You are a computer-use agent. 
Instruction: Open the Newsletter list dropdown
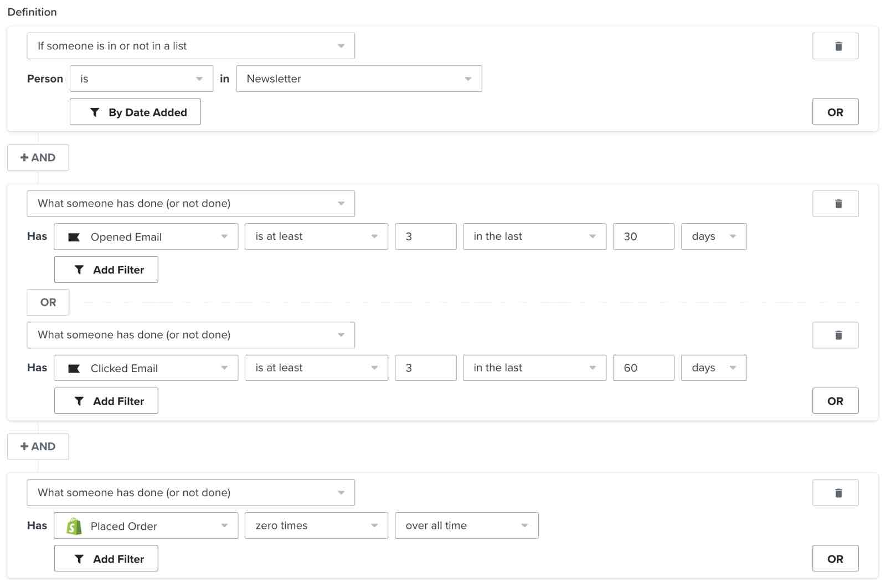click(x=358, y=79)
